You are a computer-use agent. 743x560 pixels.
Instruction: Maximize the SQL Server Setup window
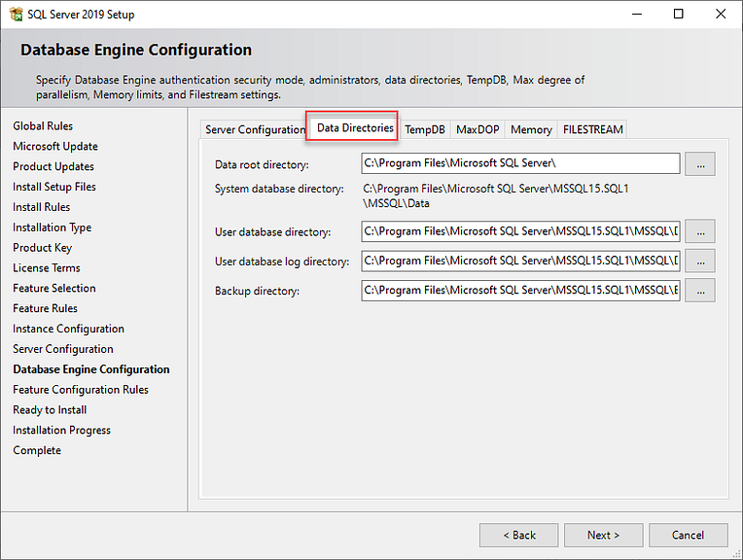click(679, 15)
